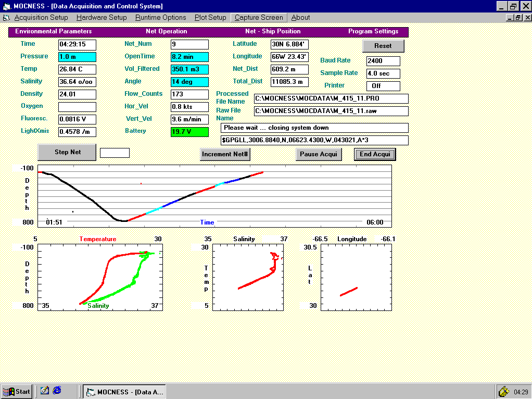This screenshot has width=532, height=399.
Task: Click the system tray icon beside the clock
Action: 503,391
